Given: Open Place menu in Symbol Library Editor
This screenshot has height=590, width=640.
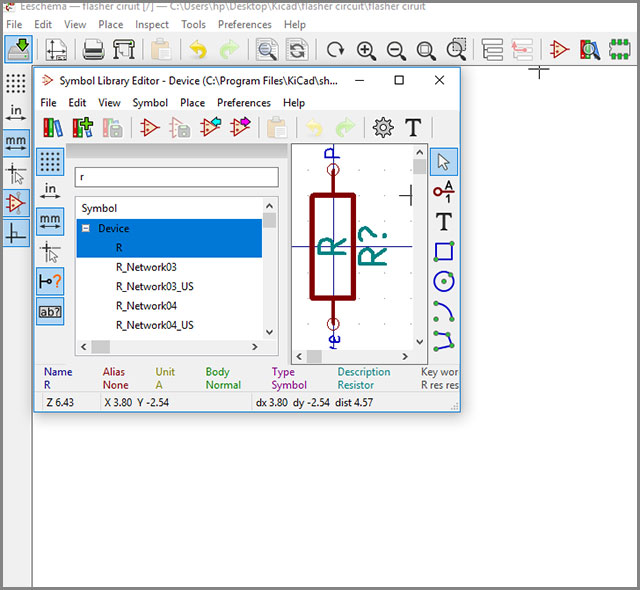Looking at the screenshot, I should click(192, 102).
